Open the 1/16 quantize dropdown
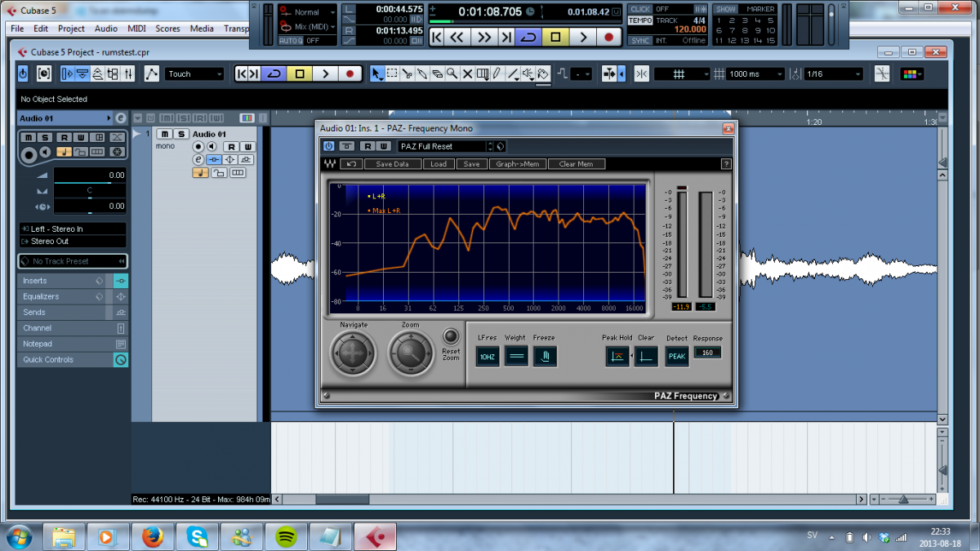Viewport: 980px width, 551px height. [x=833, y=73]
